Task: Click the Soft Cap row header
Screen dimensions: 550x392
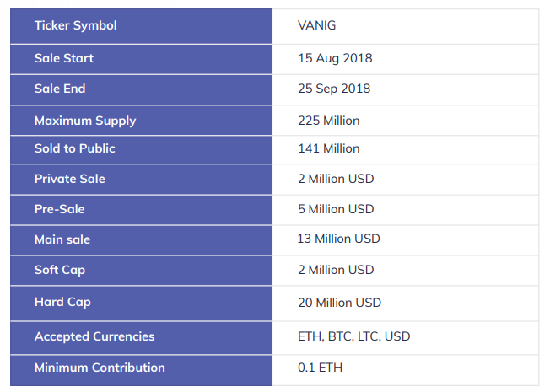Action: pos(60,270)
